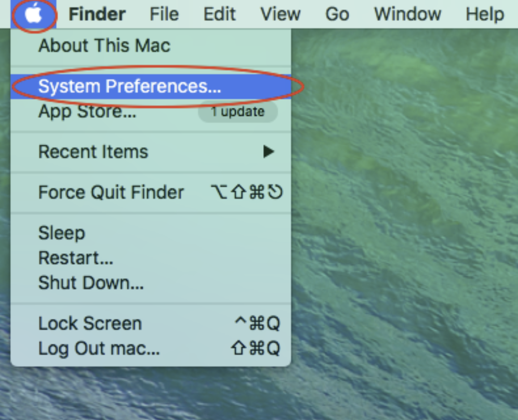
Task: Select About This Mac
Action: click(151, 45)
